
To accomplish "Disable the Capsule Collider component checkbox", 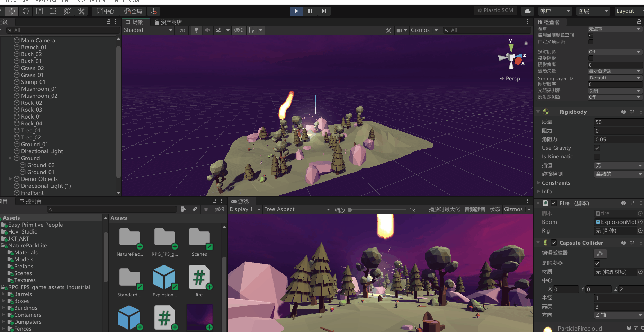I will tap(554, 243).
